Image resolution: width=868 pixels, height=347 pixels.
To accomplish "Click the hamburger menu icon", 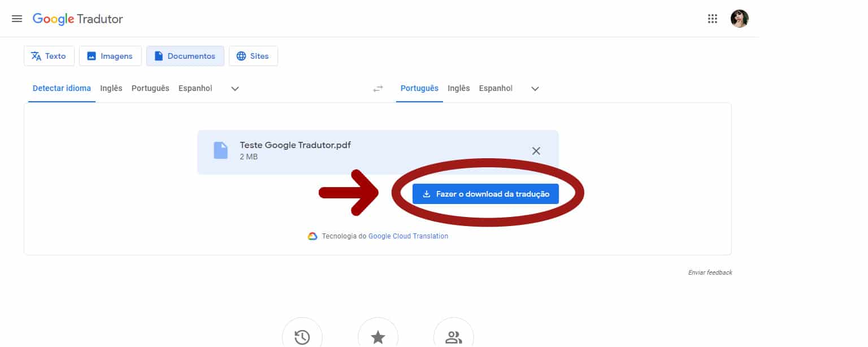I will coord(17,18).
